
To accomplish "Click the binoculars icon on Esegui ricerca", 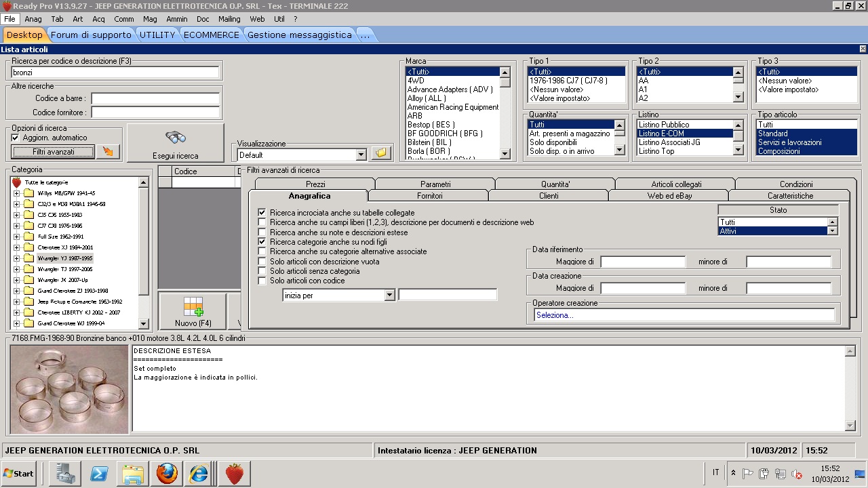I will (x=176, y=138).
